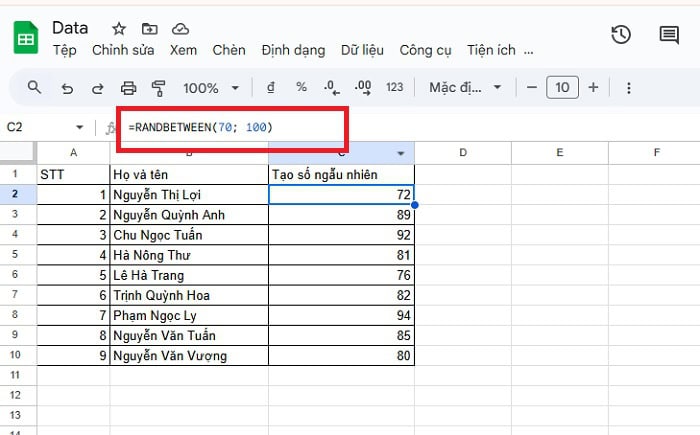This screenshot has height=435, width=700.
Task: Open the Chèn menu
Action: [x=229, y=50]
